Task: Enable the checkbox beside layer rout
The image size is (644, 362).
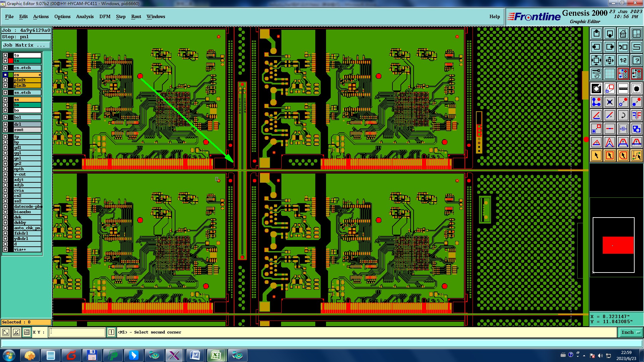Action: pos(5,130)
